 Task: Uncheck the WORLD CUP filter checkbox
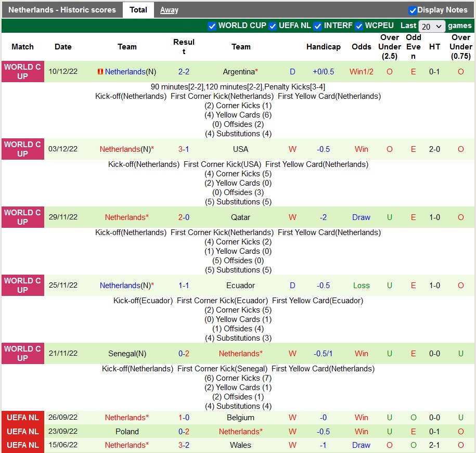[212, 26]
